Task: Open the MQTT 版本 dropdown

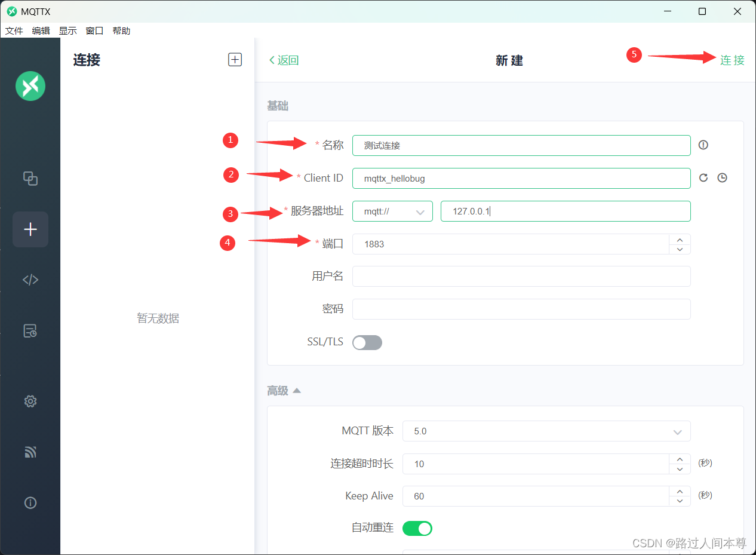Action: pos(546,431)
